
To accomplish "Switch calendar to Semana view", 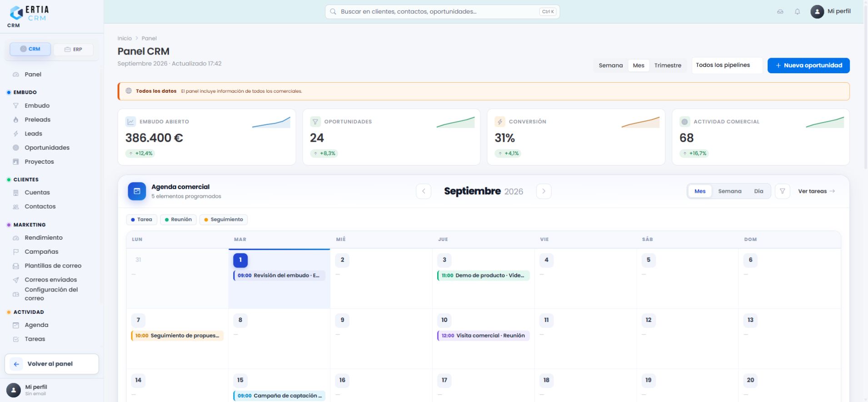I will [x=730, y=191].
